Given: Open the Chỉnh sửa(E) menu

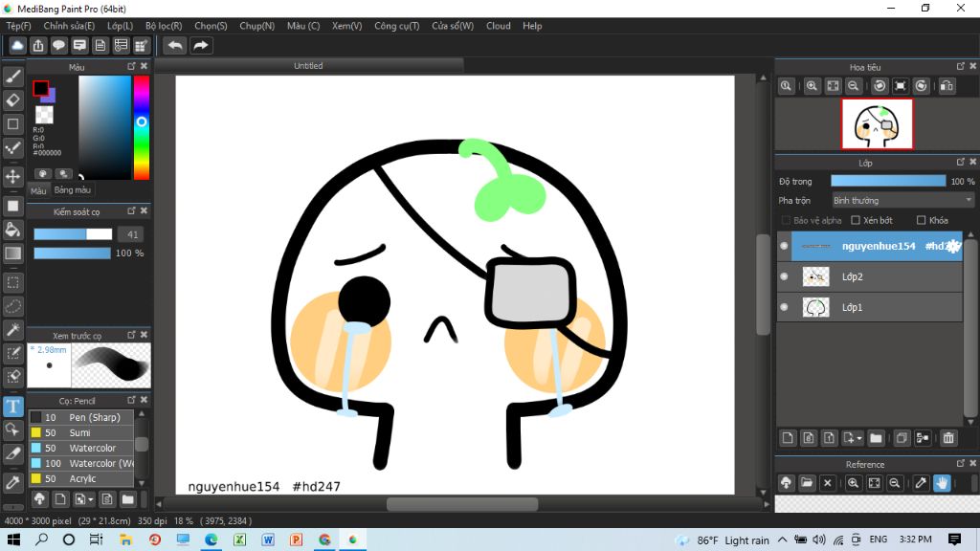Looking at the screenshot, I should [x=69, y=26].
